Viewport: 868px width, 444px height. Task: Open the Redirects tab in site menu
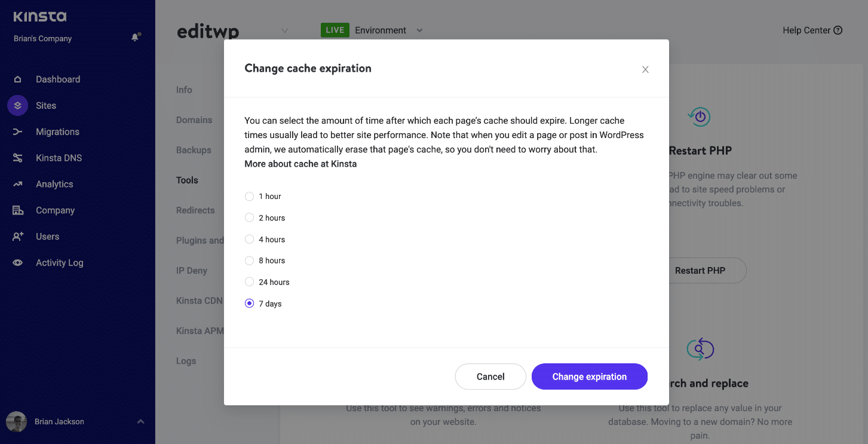pos(195,210)
